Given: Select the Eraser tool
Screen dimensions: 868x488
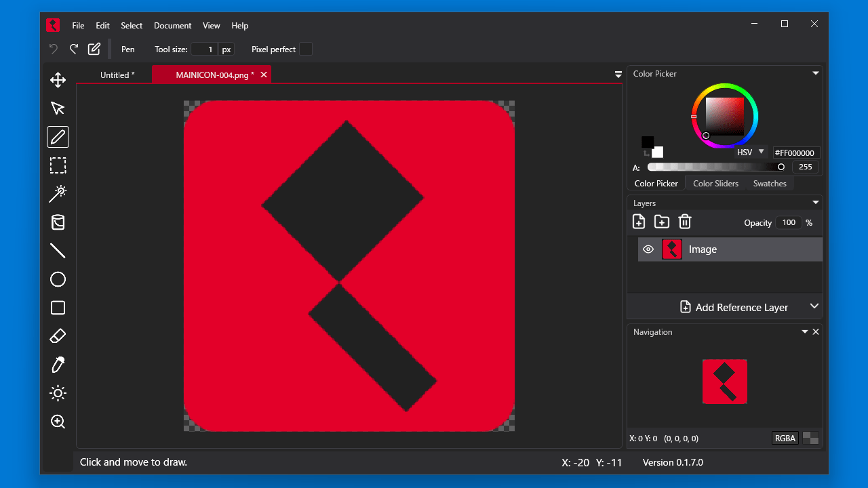Looking at the screenshot, I should click(x=58, y=336).
